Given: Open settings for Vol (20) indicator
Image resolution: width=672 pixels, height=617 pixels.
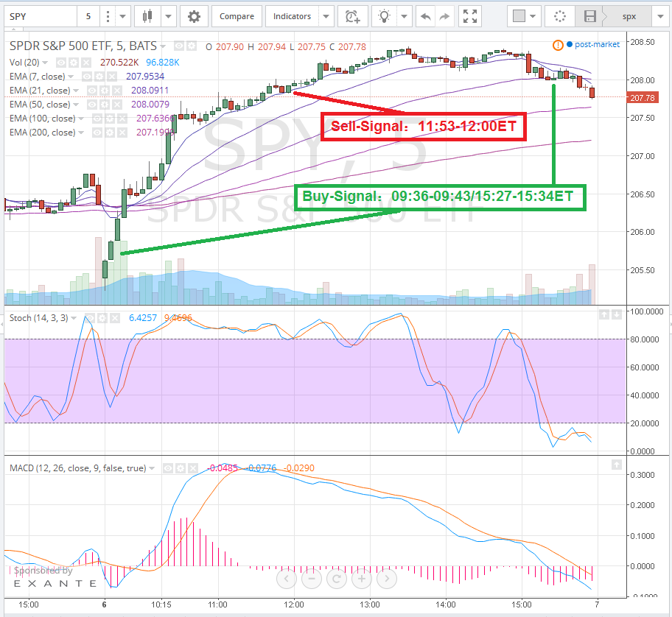Looking at the screenshot, I should [x=74, y=63].
